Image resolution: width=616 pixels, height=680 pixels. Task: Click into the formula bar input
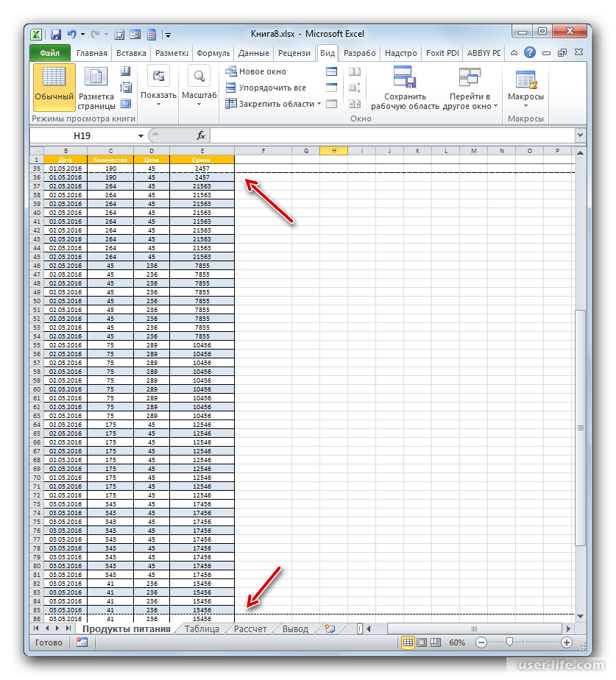coord(392,135)
